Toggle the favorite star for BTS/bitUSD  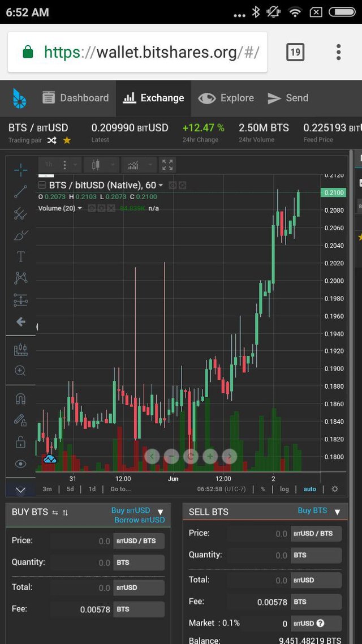(67, 140)
